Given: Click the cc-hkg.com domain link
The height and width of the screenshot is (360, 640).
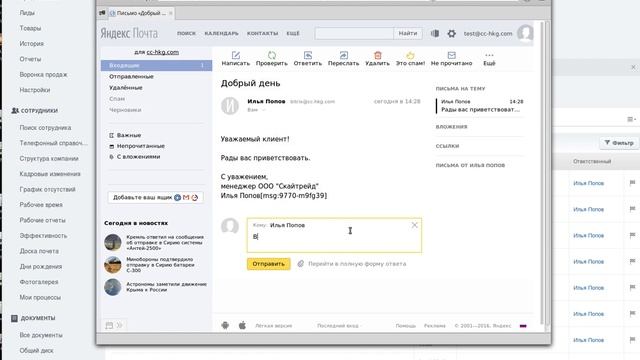Looking at the screenshot, I should coord(162,52).
